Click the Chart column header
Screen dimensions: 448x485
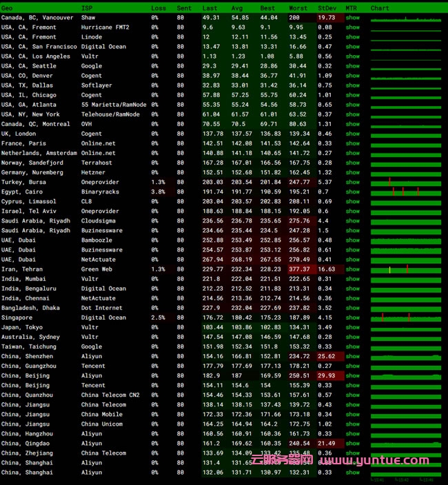tap(380, 8)
